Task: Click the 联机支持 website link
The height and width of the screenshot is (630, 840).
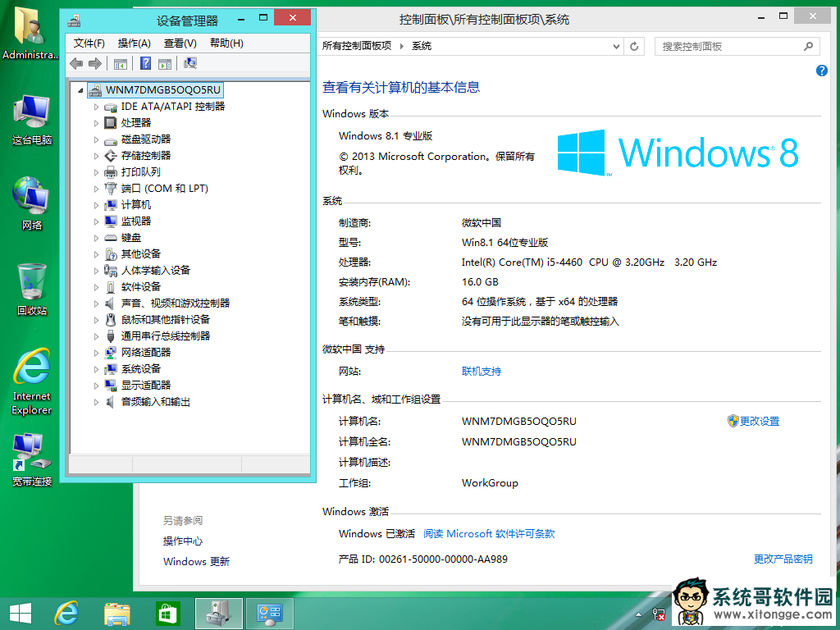Action: (x=481, y=372)
